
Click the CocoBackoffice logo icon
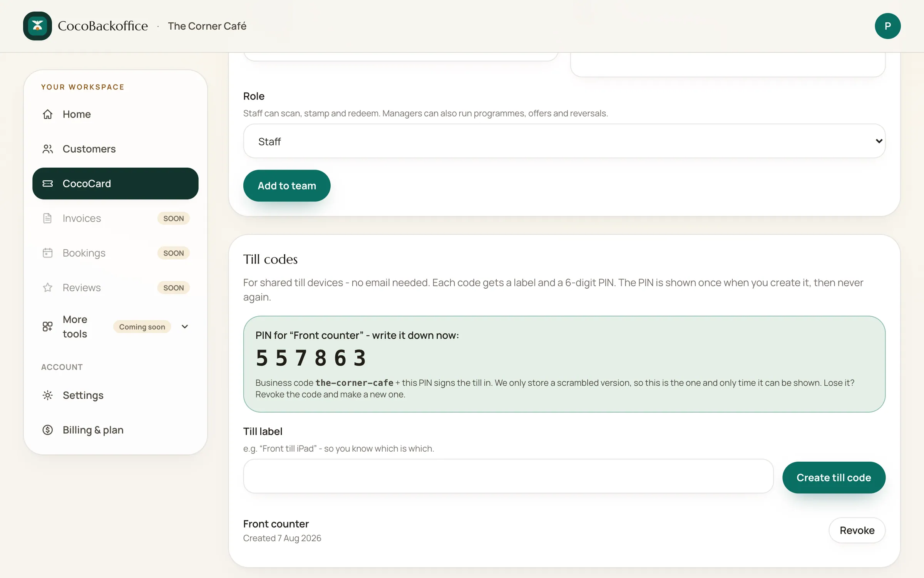tap(37, 26)
